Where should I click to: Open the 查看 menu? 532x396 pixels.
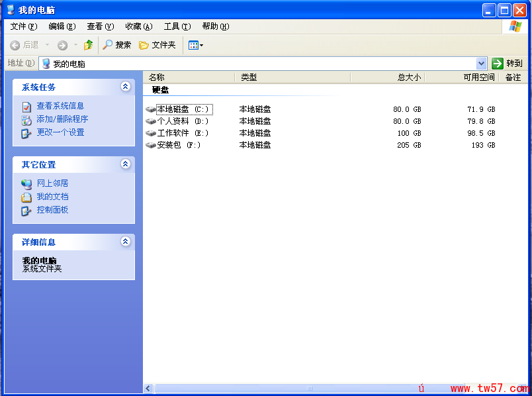coord(100,26)
